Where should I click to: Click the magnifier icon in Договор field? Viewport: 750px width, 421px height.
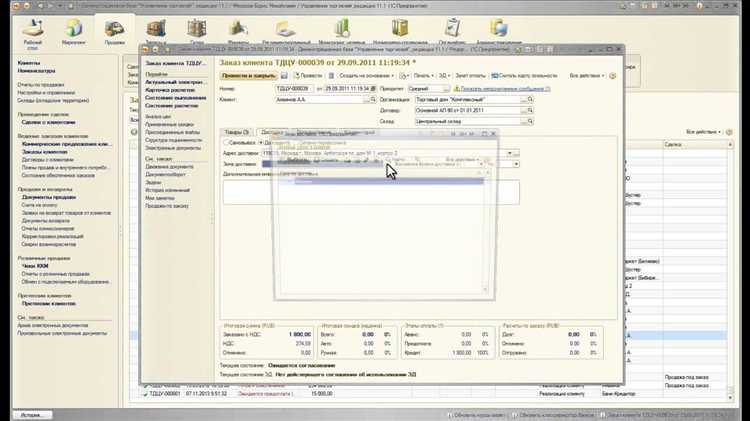point(530,111)
